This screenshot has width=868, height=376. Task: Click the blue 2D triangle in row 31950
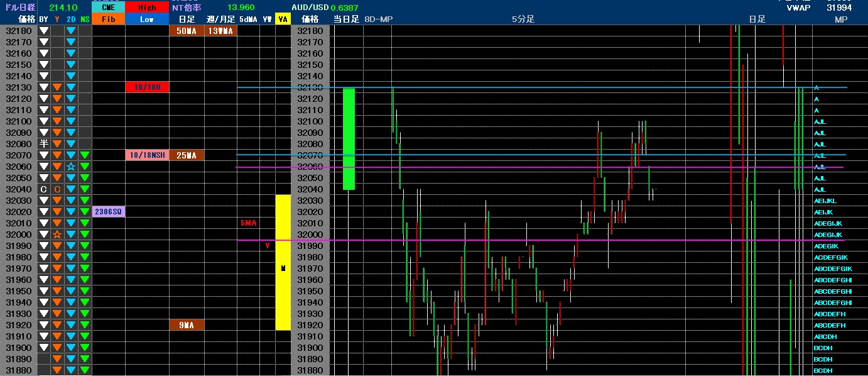tap(71, 291)
